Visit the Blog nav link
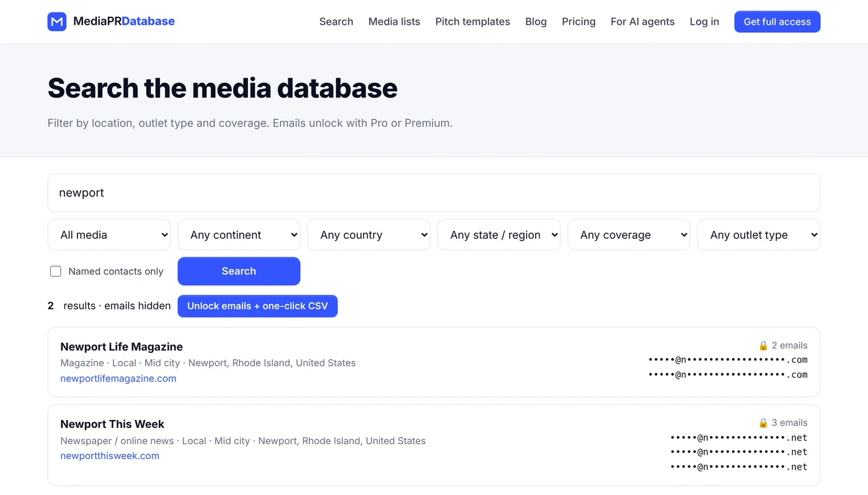This screenshot has width=868, height=495. 536,22
